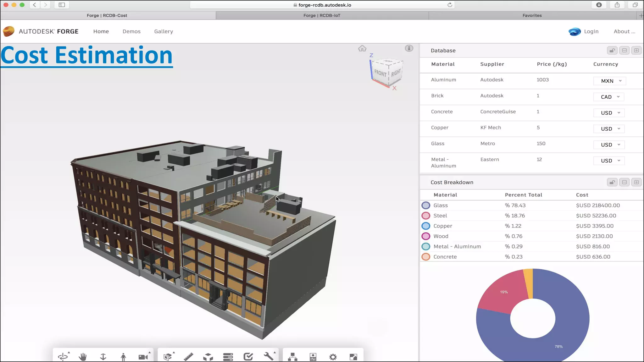Open Metal - Aluminum currency dropdown
Image resolution: width=644 pixels, height=362 pixels.
tap(609, 161)
